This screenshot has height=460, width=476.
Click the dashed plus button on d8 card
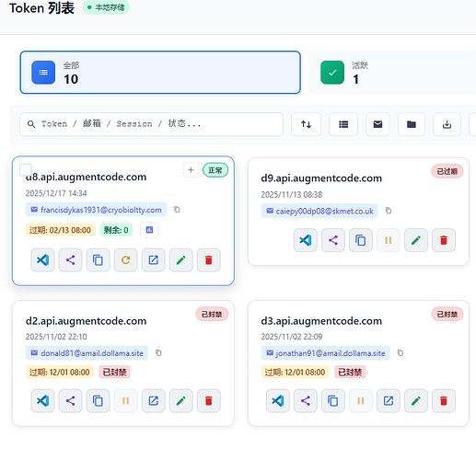191,170
